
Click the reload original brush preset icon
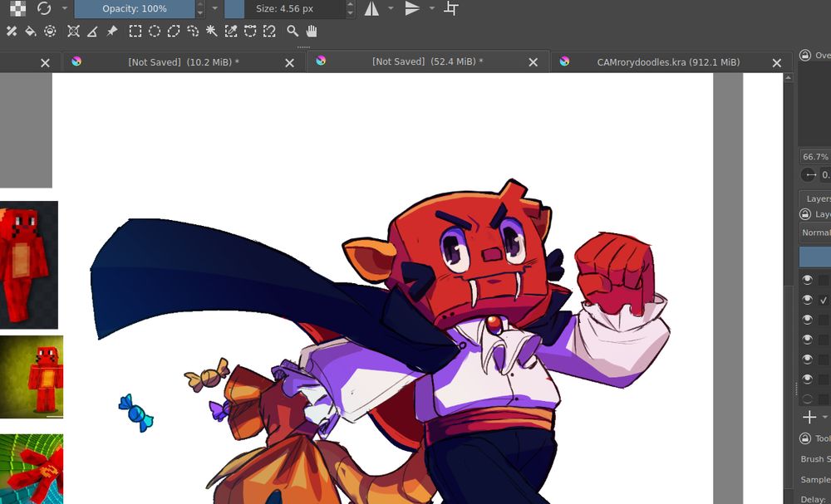click(x=44, y=8)
